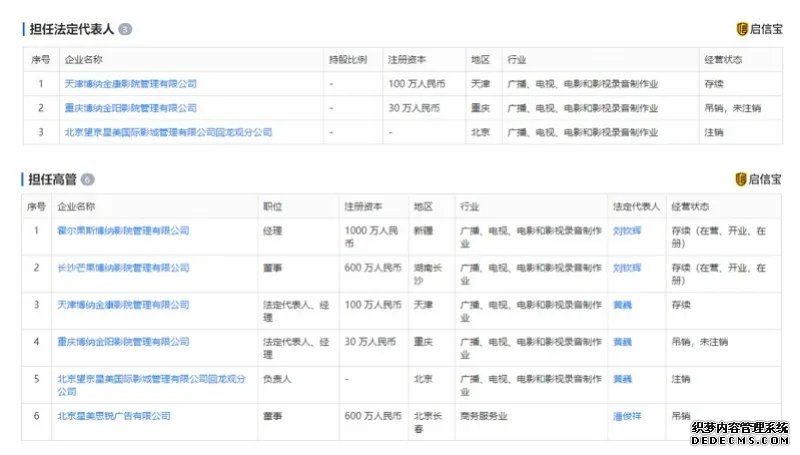Viewport: 800px width, 455px height.
Task: Open the 北京星美思锐广告有限公司 company link
Action: pyautogui.click(x=114, y=416)
